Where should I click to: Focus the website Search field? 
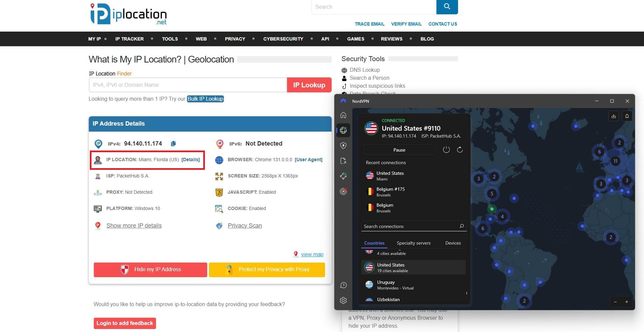point(374,7)
